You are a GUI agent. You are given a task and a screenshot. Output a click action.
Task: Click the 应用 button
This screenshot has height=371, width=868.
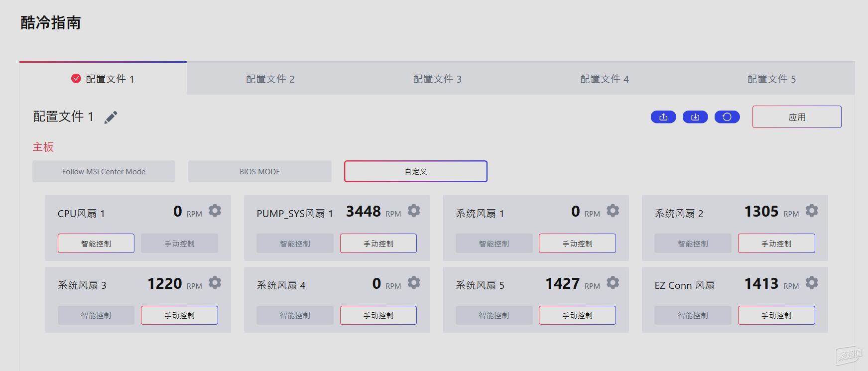tap(796, 117)
